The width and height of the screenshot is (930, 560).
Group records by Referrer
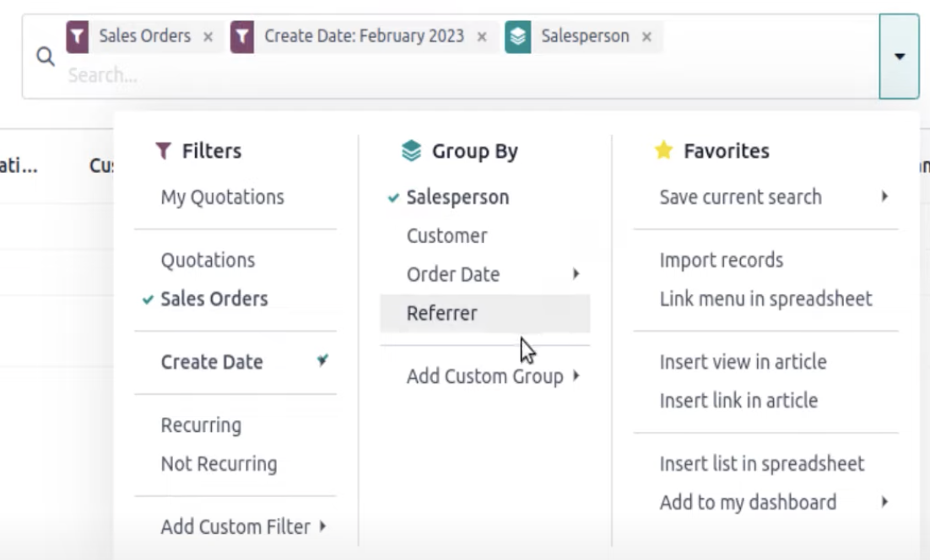pyautogui.click(x=442, y=313)
